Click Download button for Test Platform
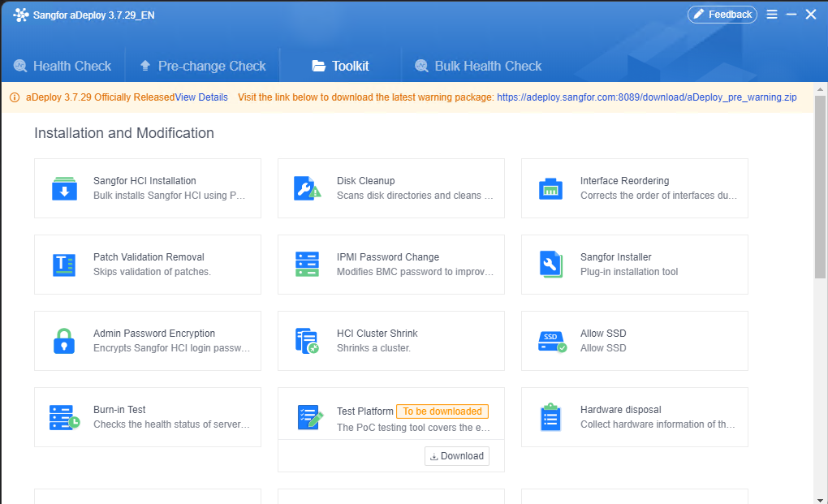828x504 pixels. click(x=457, y=456)
